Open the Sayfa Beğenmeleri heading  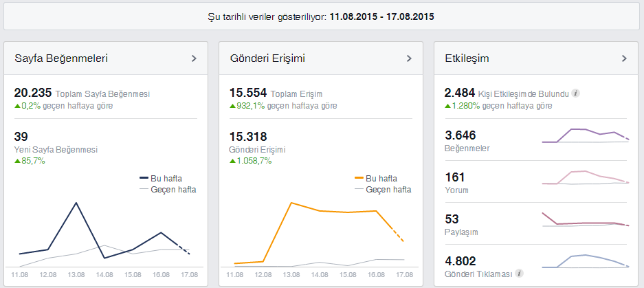pyautogui.click(x=61, y=58)
